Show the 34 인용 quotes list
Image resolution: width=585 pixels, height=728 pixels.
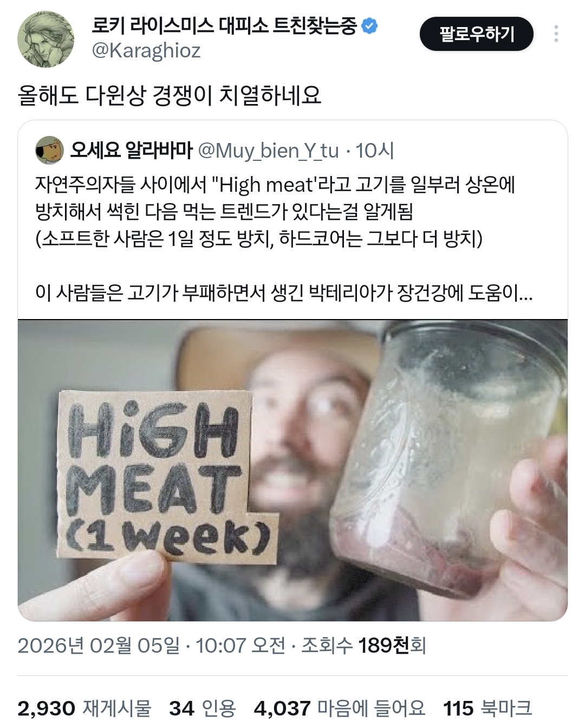203,708
